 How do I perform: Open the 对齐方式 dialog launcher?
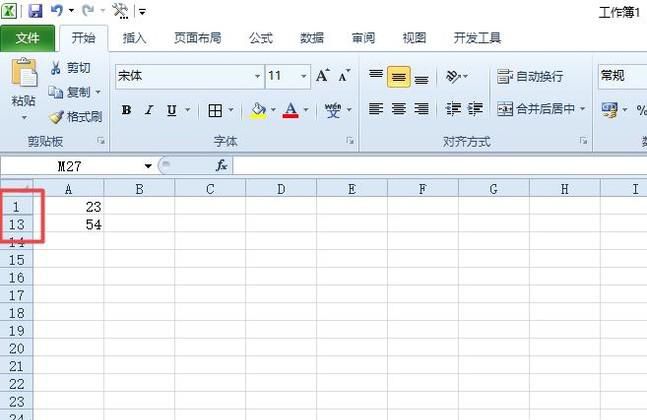coord(583,141)
